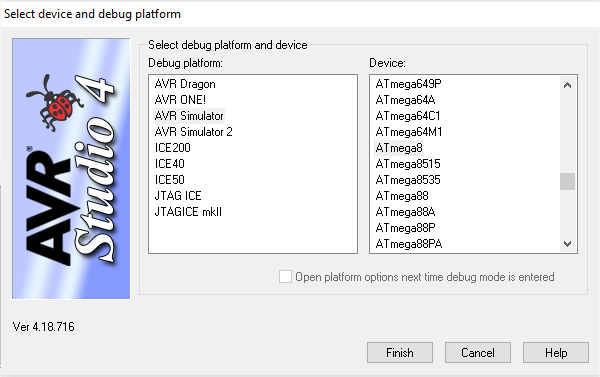The image size is (600, 377).
Task: Select ATmega649P device
Action: [408, 84]
